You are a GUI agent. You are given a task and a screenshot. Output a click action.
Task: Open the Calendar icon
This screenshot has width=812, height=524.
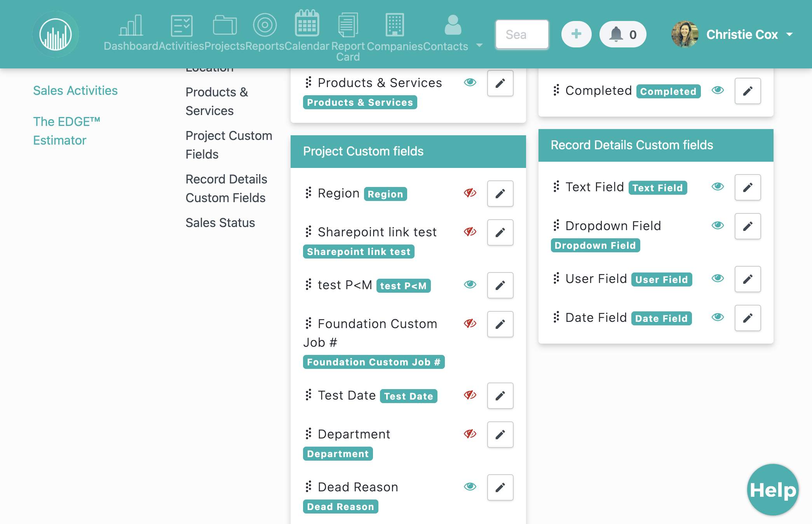307,23
